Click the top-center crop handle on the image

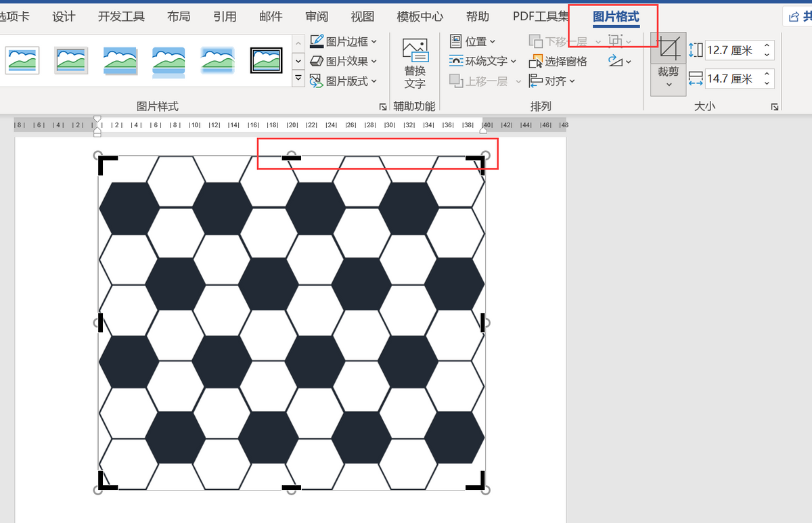292,158
